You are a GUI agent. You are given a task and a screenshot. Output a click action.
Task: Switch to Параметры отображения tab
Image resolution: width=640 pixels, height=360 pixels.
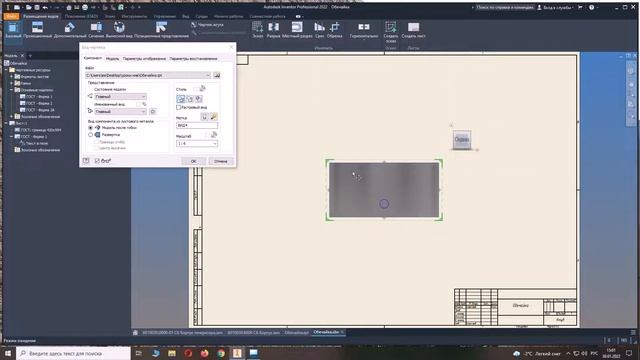click(x=144, y=59)
